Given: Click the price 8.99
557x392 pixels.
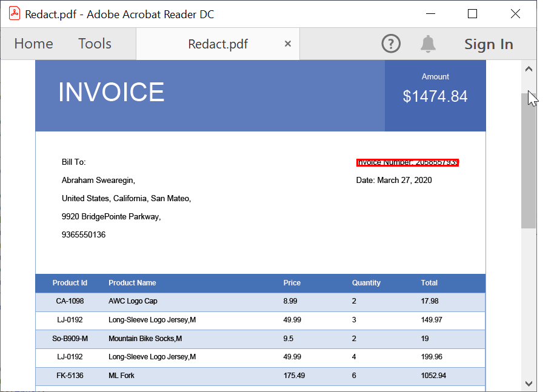Looking at the screenshot, I should coord(290,301).
